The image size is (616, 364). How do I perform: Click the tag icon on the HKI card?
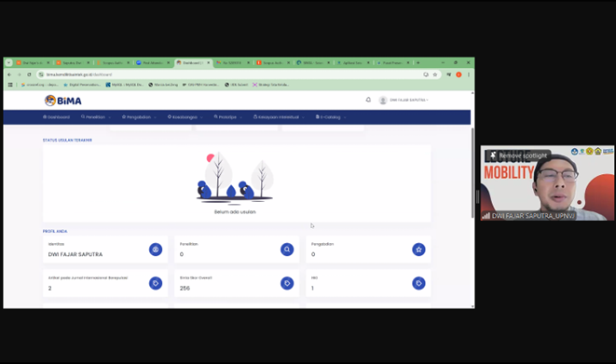pyautogui.click(x=418, y=283)
